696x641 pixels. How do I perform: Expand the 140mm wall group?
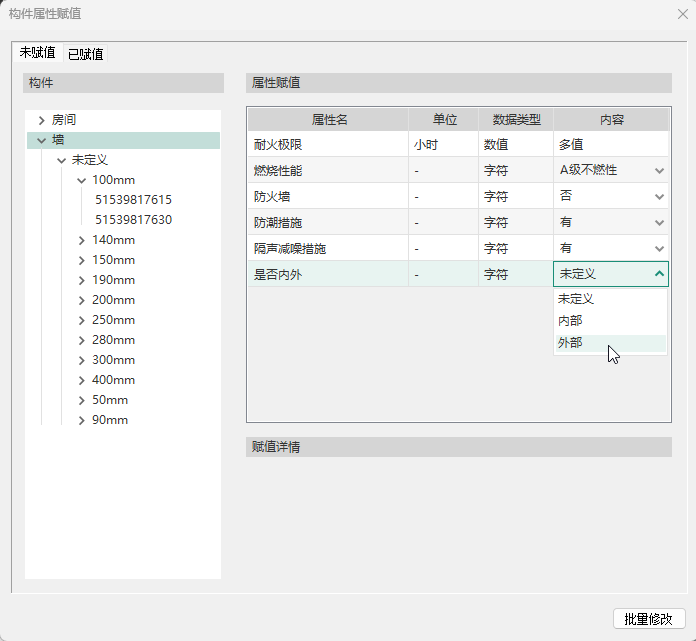click(x=81, y=240)
